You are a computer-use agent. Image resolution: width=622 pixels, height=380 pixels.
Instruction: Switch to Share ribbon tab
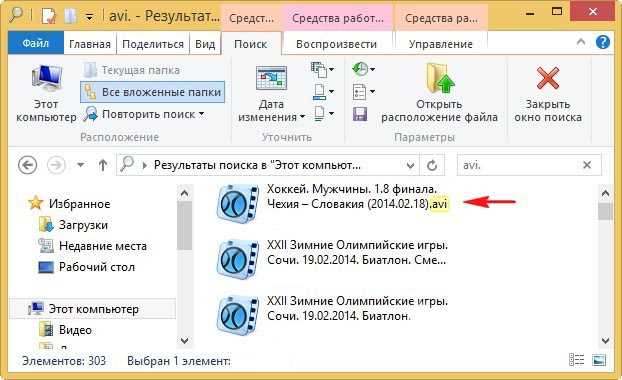[153, 44]
